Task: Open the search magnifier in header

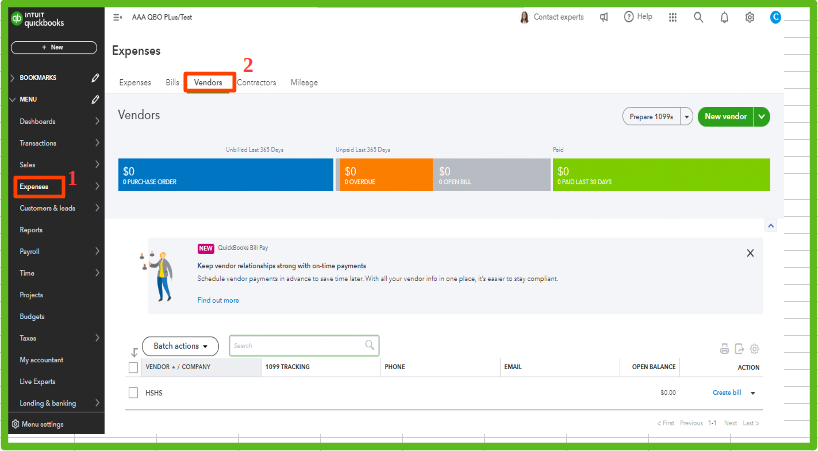Action: point(698,17)
